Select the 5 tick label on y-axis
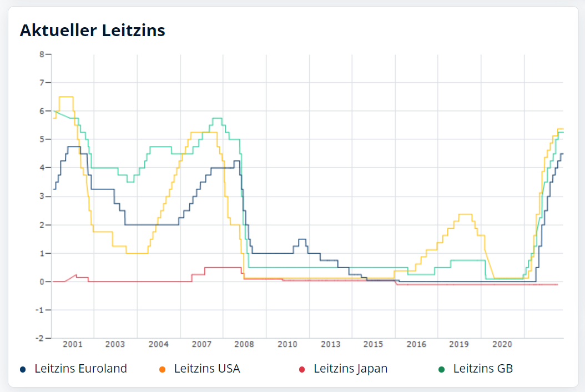The width and height of the screenshot is (585, 392). [x=42, y=139]
